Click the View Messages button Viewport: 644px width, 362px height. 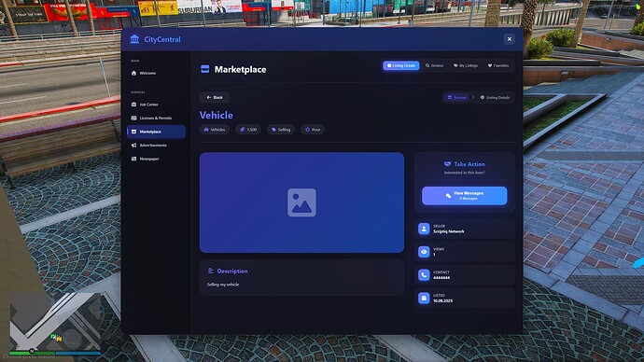465,196
